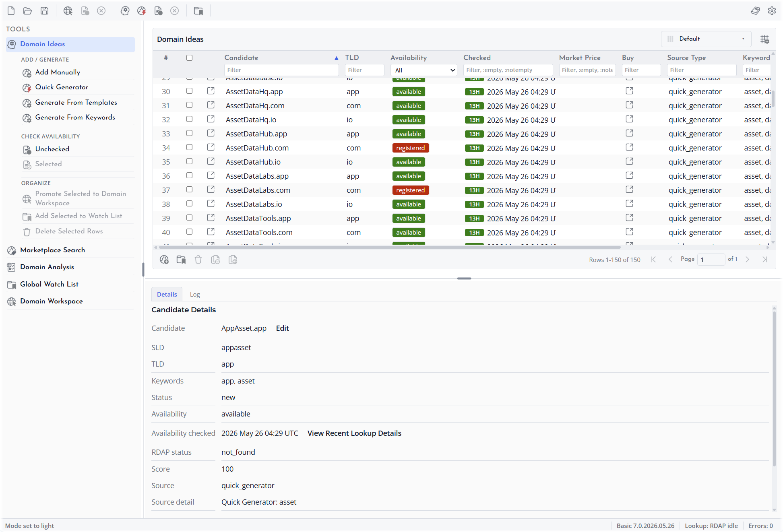The width and height of the screenshot is (783, 532).
Task: Click the new file toolbar icon
Action: point(11,11)
